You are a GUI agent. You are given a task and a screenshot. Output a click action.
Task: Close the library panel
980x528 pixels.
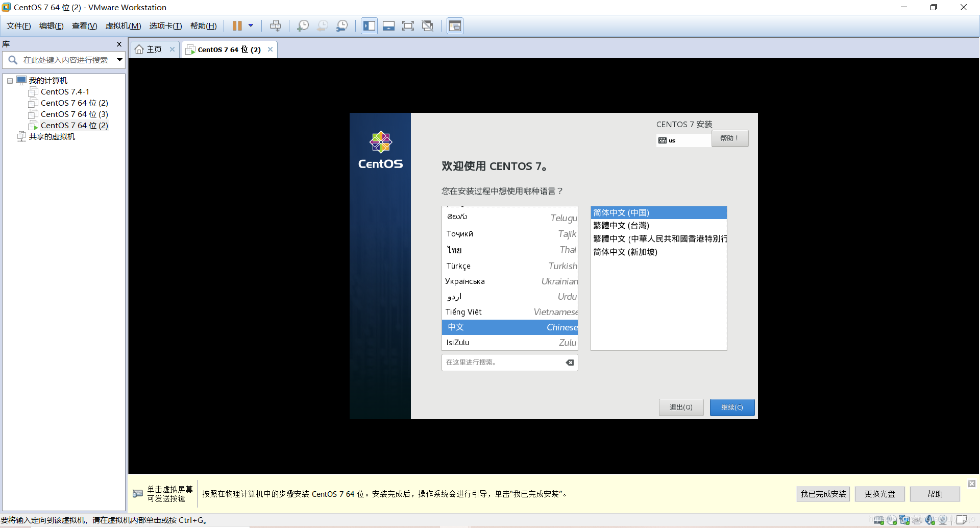tap(119, 44)
